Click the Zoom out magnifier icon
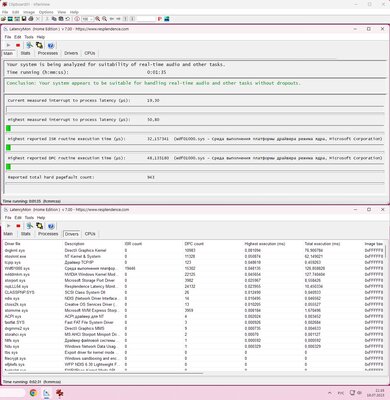 pos(105,19)
